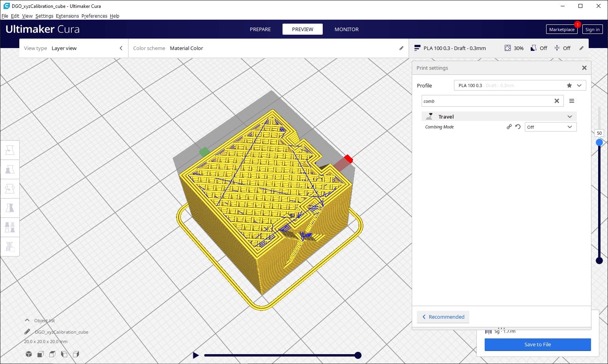Click the Travel category nozzle icon
Screen dimensions: 608x364
[430, 116]
